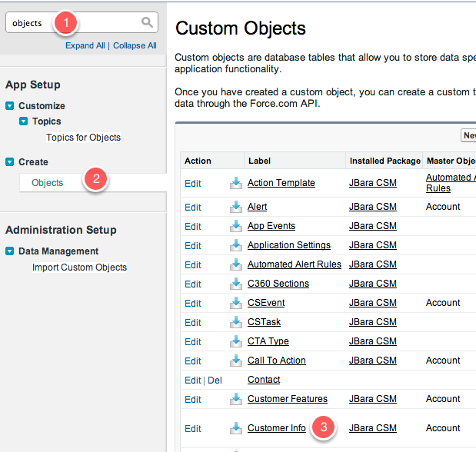Click Edit for Call To Action row
This screenshot has height=452, width=476.
point(193,361)
